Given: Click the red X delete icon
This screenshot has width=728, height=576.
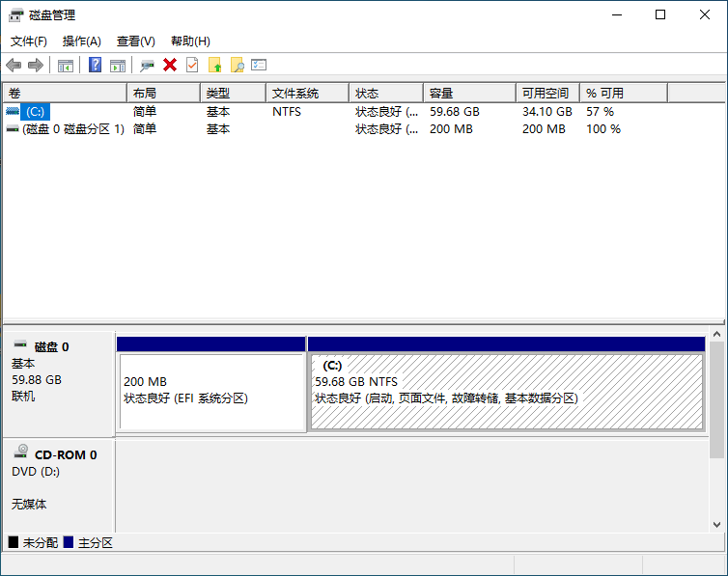Looking at the screenshot, I should (x=170, y=65).
